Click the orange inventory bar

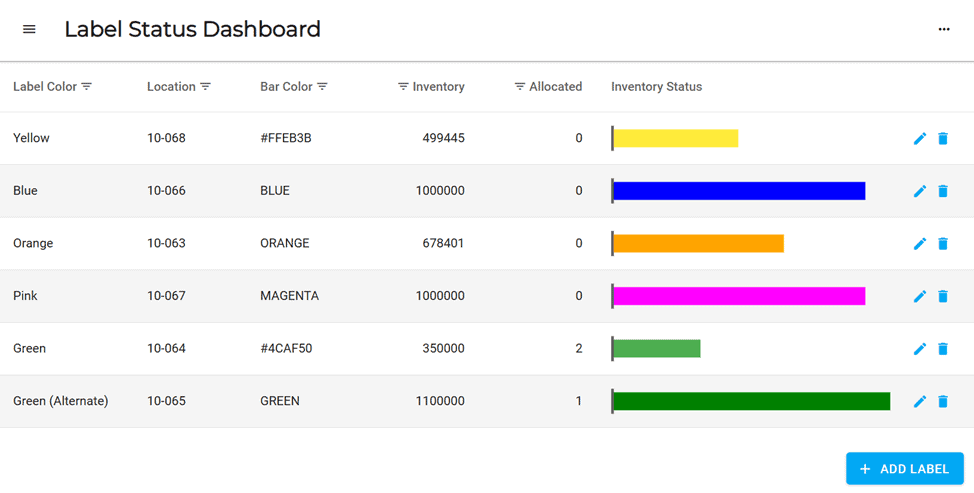pyautogui.click(x=698, y=244)
